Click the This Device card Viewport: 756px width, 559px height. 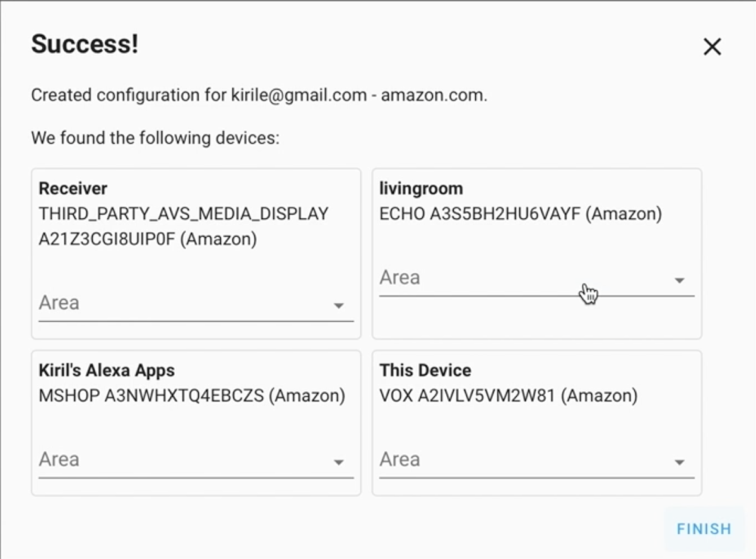pos(536,391)
